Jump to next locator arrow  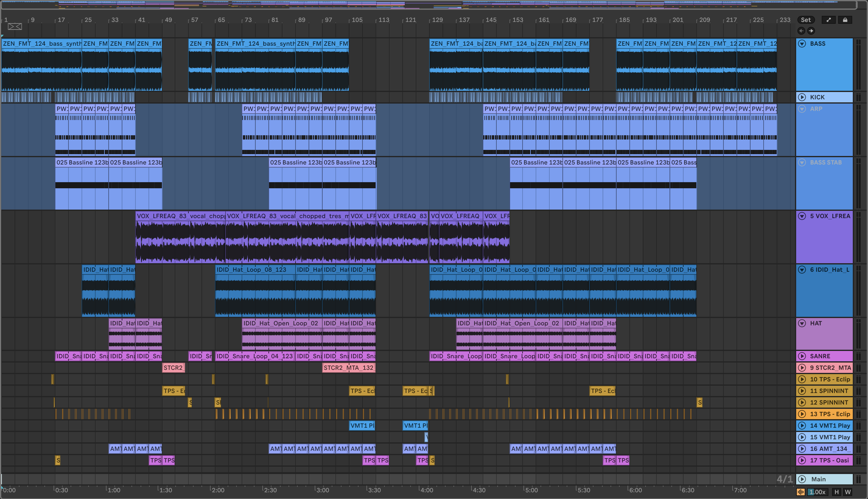click(x=811, y=31)
